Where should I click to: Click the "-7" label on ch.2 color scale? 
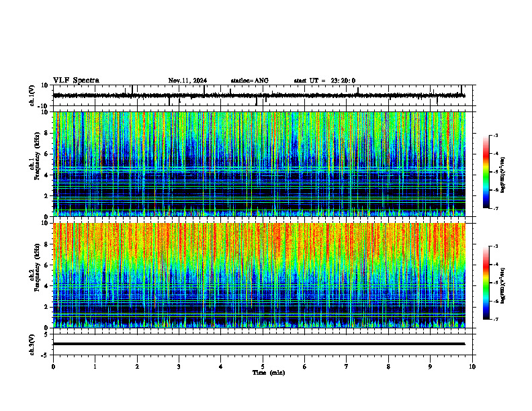(496, 320)
